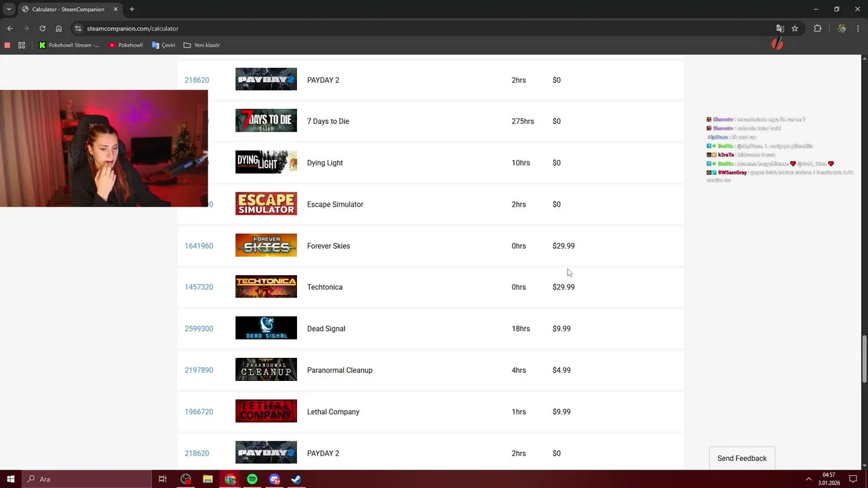Click the Paranormal Cleanup banner image
Screen dimensions: 868x488
pyautogui.click(x=266, y=369)
